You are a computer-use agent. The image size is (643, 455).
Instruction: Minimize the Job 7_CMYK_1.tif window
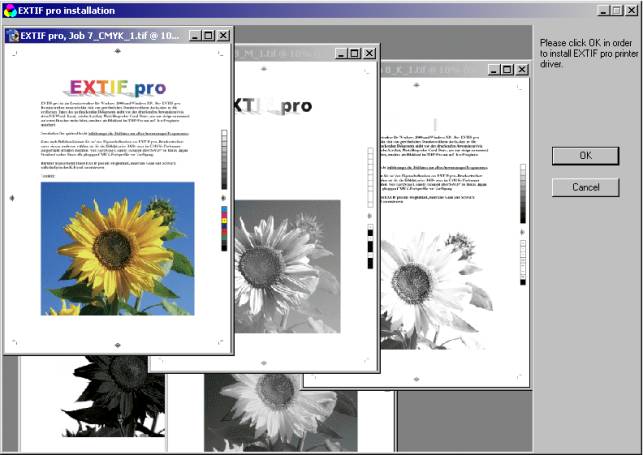194,35
